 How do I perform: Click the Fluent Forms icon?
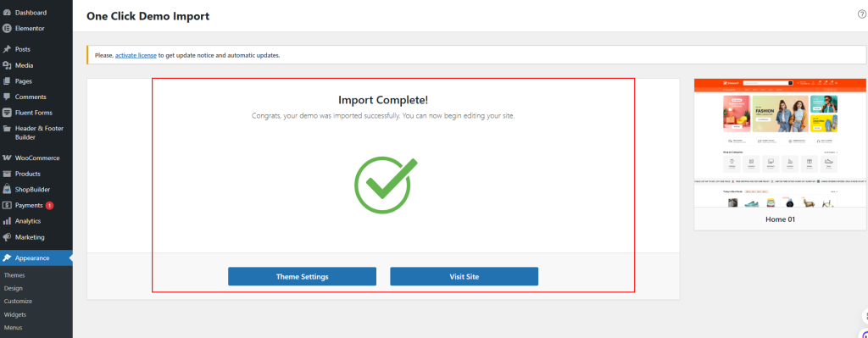7,113
